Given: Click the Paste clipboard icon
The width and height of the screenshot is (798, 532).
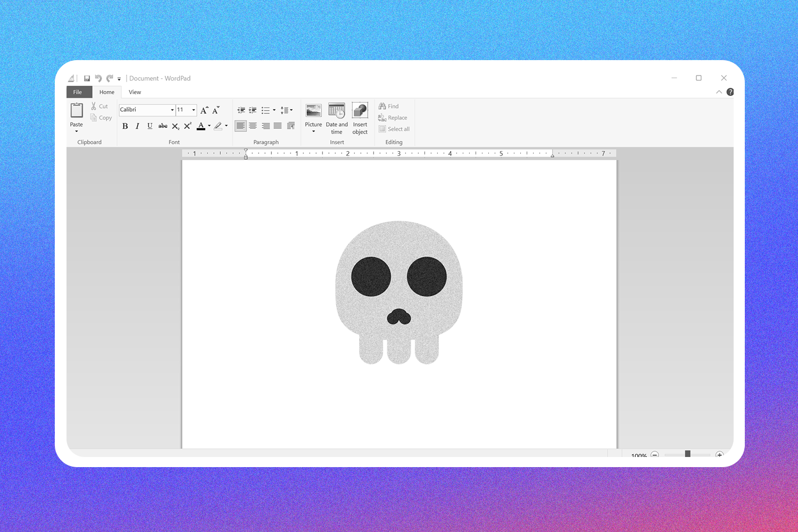Looking at the screenshot, I should (77, 111).
